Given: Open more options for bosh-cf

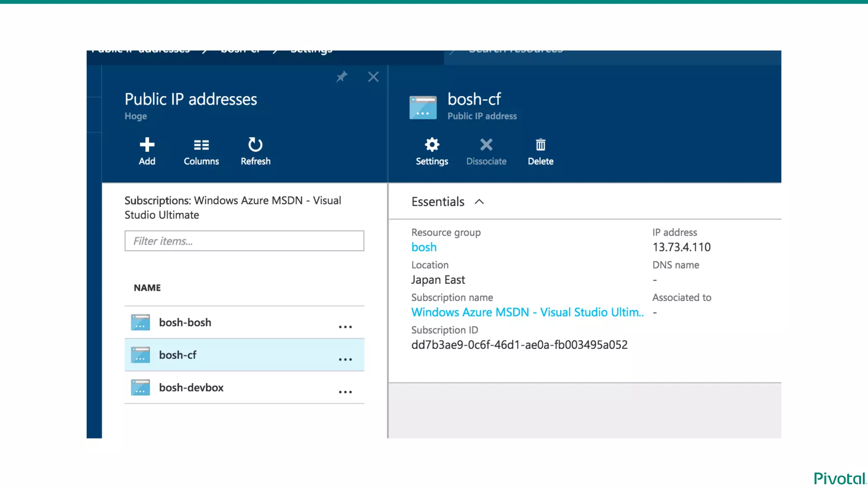Looking at the screenshot, I should tap(345, 359).
